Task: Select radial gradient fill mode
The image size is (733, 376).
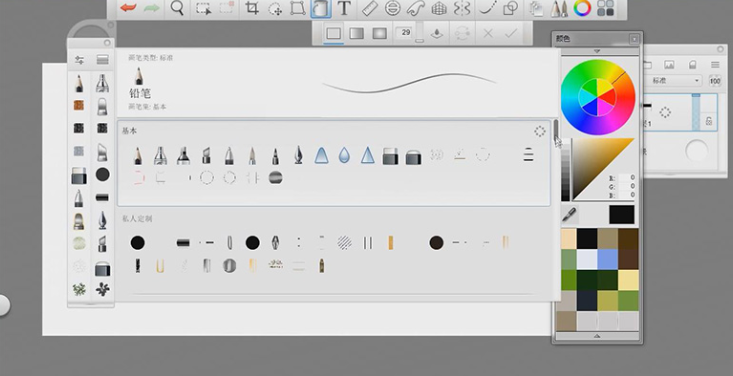Action: point(380,33)
